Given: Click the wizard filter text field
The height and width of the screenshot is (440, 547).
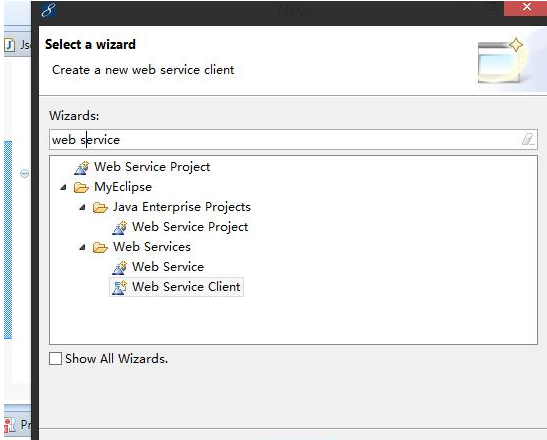Looking at the screenshot, I should pyautogui.click(x=293, y=140).
